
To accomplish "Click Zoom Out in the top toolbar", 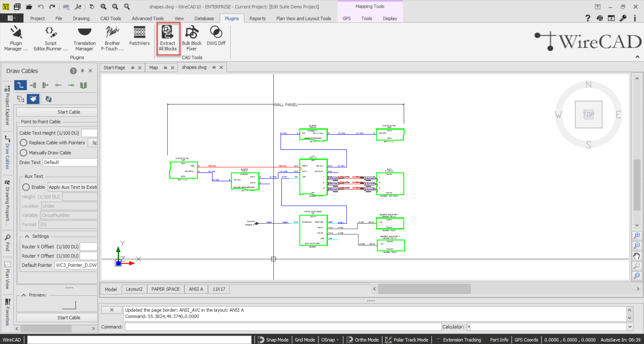I will point(115,6).
